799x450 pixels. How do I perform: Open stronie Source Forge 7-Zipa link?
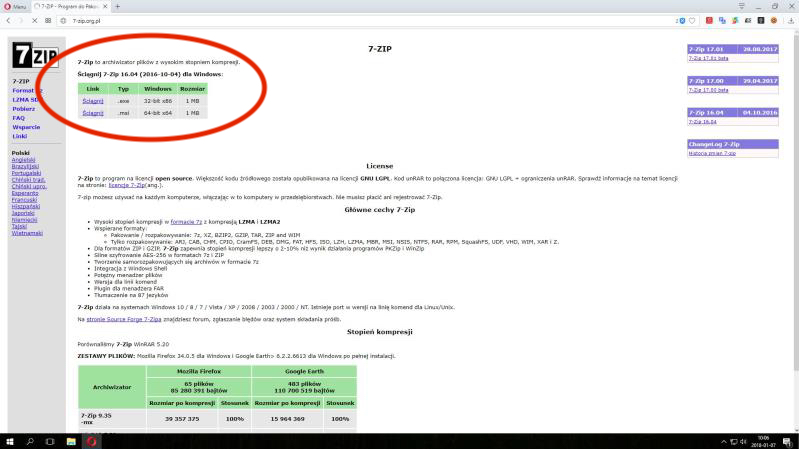124,320
